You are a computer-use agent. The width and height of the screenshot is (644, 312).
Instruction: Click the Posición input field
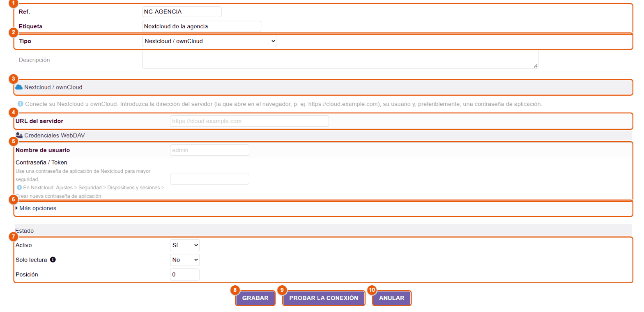click(185, 274)
